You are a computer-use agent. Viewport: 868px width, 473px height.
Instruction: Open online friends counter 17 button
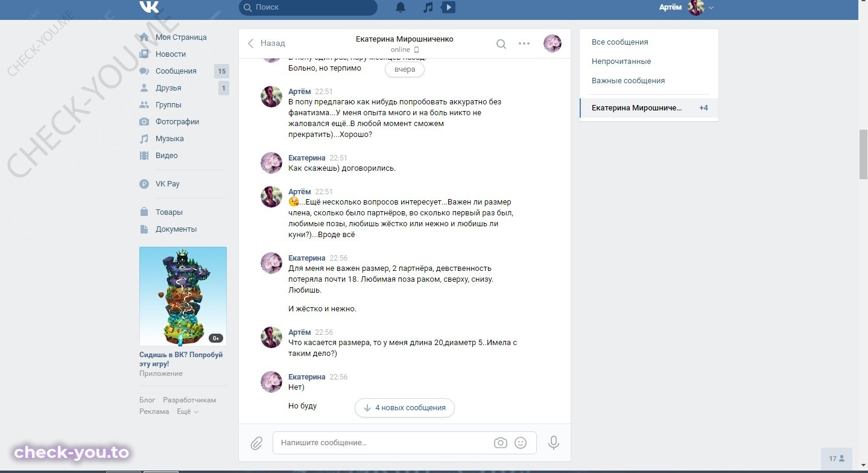(837, 459)
